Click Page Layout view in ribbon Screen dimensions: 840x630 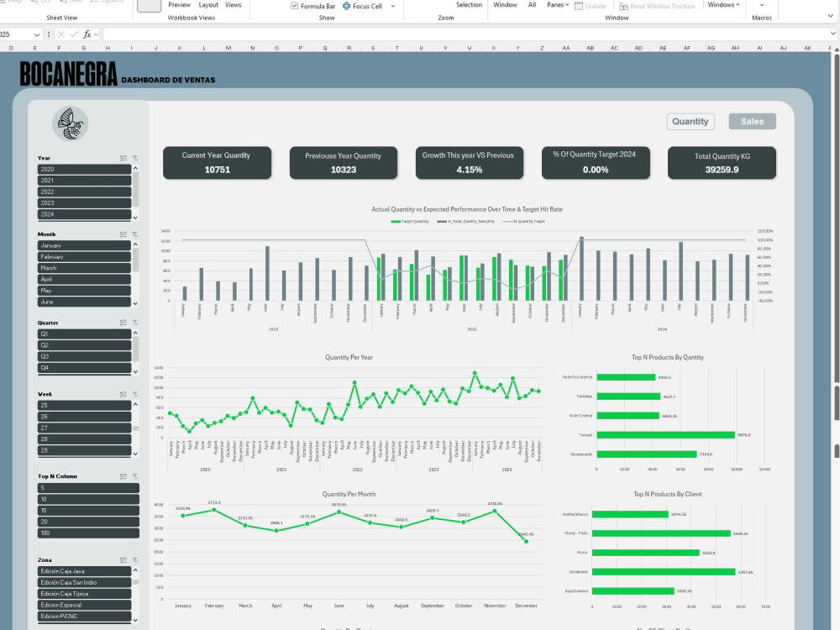[x=208, y=5]
